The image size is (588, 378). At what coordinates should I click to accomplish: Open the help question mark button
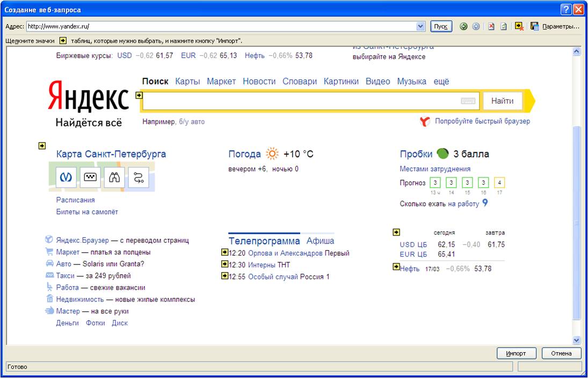(x=566, y=10)
